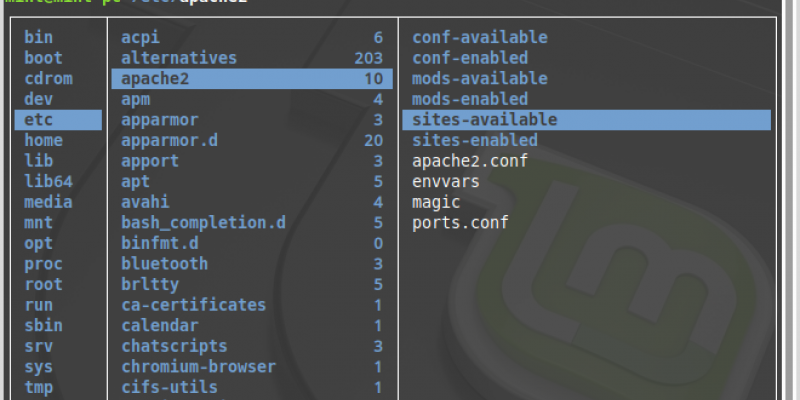This screenshot has height=400, width=800.
Task: Select the media directory
Action: [48, 202]
